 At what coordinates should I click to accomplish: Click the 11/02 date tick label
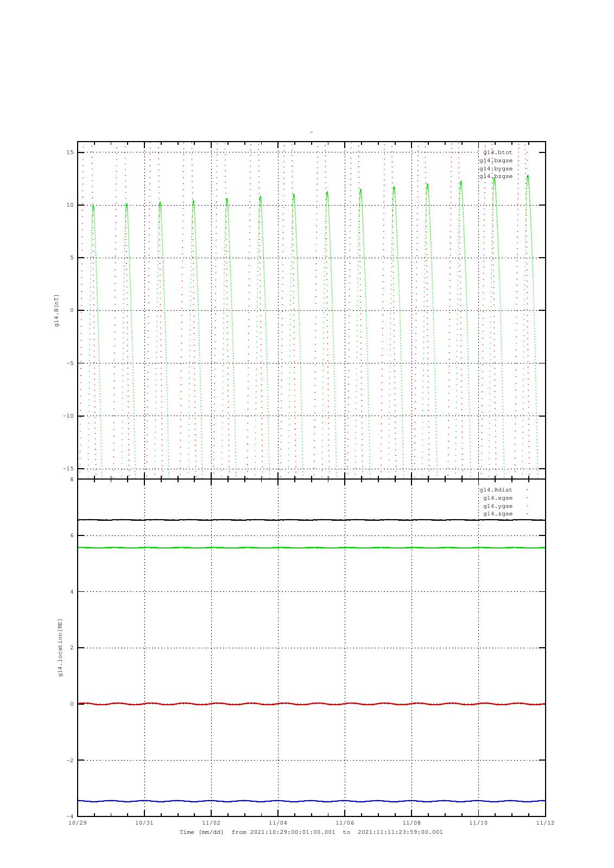click(x=211, y=823)
